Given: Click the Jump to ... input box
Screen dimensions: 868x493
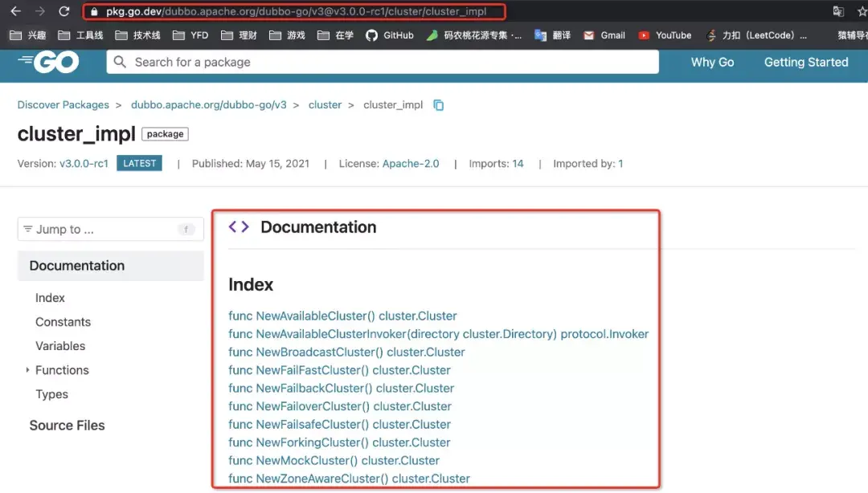Looking at the screenshot, I should point(111,229).
